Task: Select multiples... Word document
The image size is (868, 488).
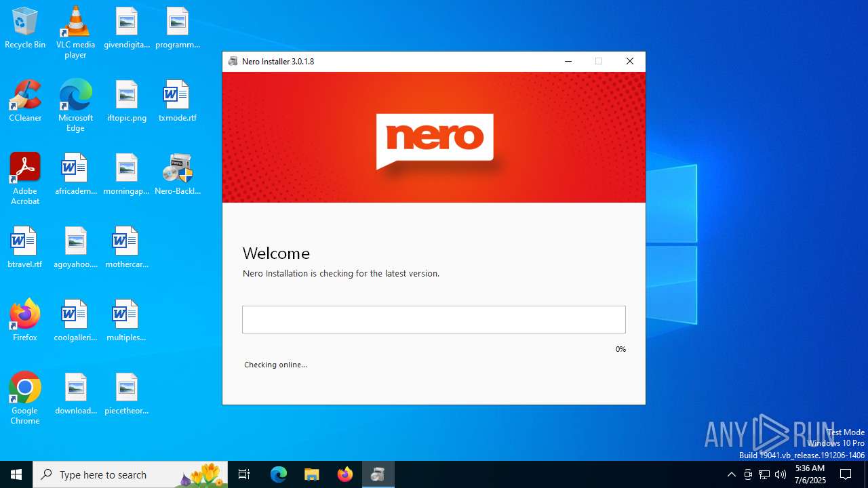Action: coord(127,321)
